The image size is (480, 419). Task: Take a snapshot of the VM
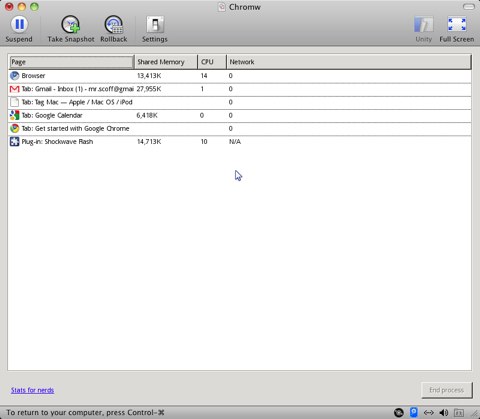click(71, 29)
